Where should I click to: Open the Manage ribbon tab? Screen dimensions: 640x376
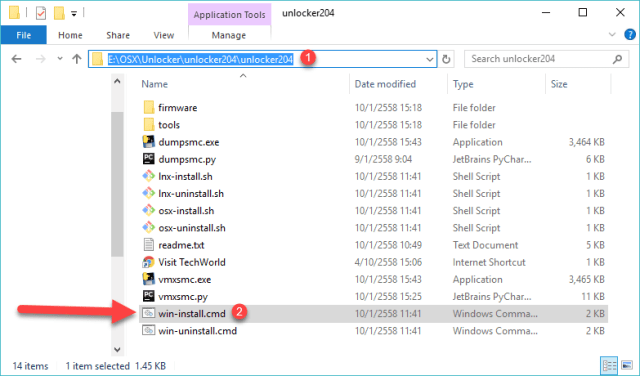229,35
